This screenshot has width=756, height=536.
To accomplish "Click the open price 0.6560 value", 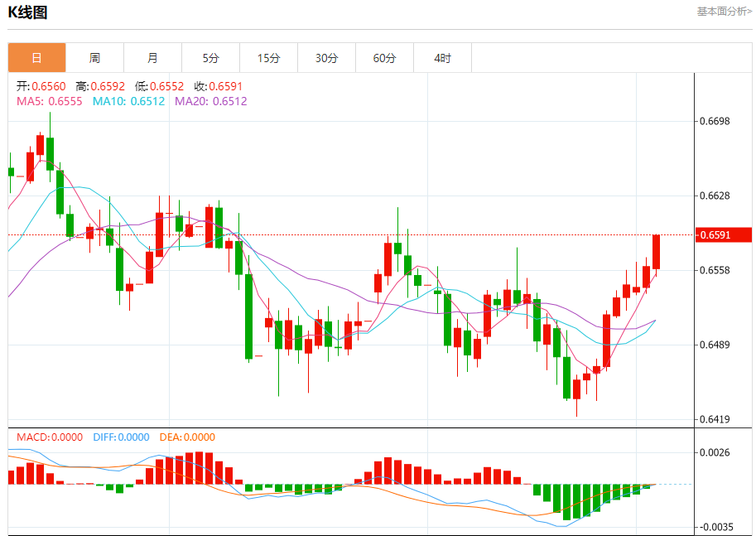I will 49,86.
